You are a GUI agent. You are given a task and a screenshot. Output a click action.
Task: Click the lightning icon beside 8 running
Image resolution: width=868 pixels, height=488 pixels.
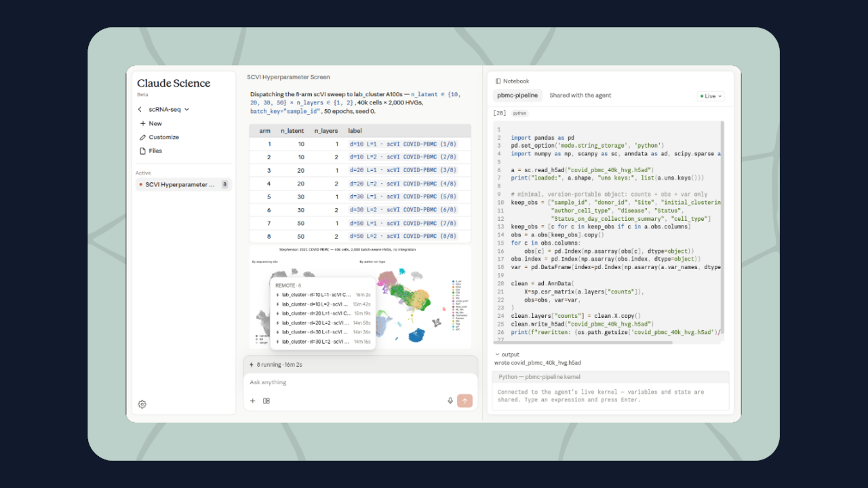[251, 365]
